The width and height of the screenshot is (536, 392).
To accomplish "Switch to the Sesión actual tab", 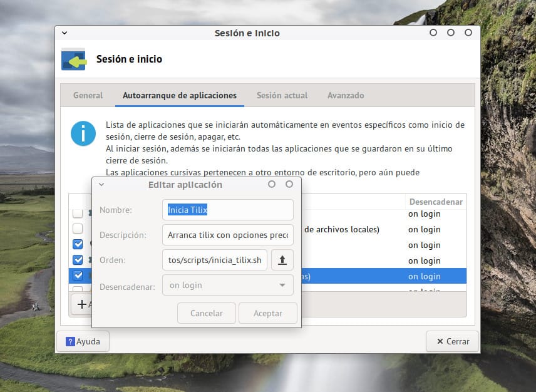I will 281,95.
